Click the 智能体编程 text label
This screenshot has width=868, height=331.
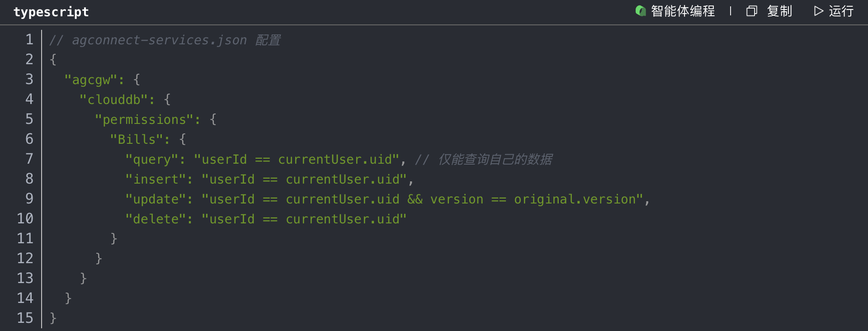click(683, 11)
